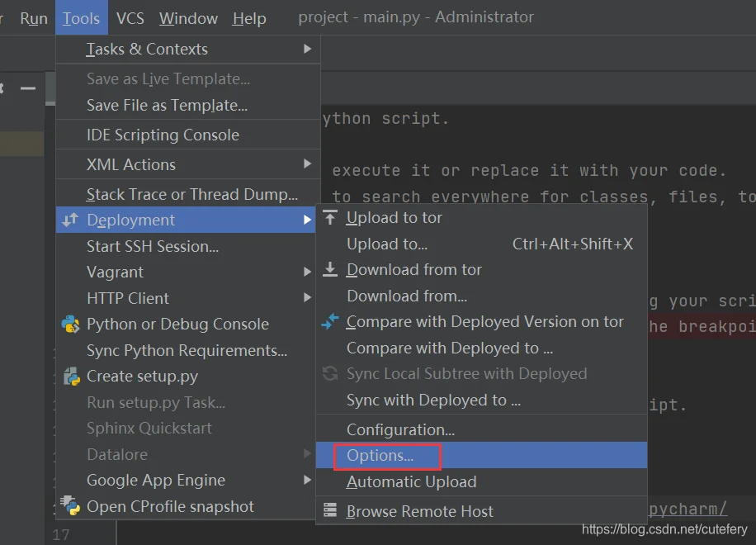Click the Compare with Deployed Version icon
This screenshot has width=756, height=545.
pyautogui.click(x=330, y=322)
